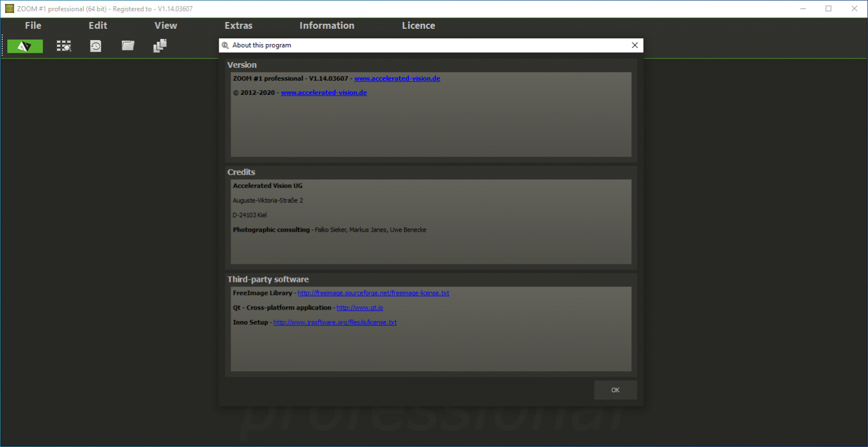Close the About this program dialog

pyautogui.click(x=635, y=45)
